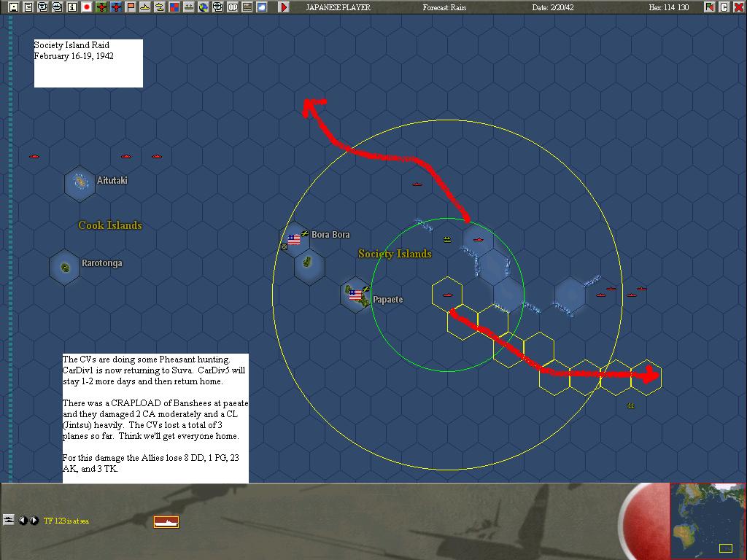Select the red ship inside yellow hex near Papaete
This screenshot has width=747, height=560.
point(447,295)
